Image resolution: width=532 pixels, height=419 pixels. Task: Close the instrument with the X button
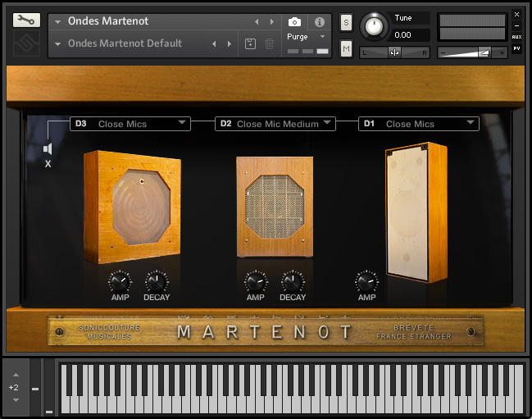tap(516, 14)
